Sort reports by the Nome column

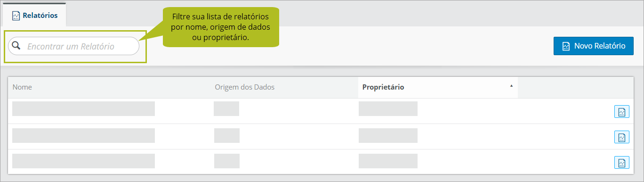(x=22, y=87)
